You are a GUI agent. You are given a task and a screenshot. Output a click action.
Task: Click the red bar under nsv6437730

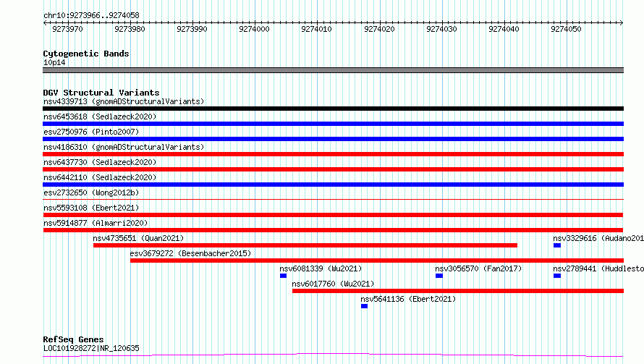[333, 169]
